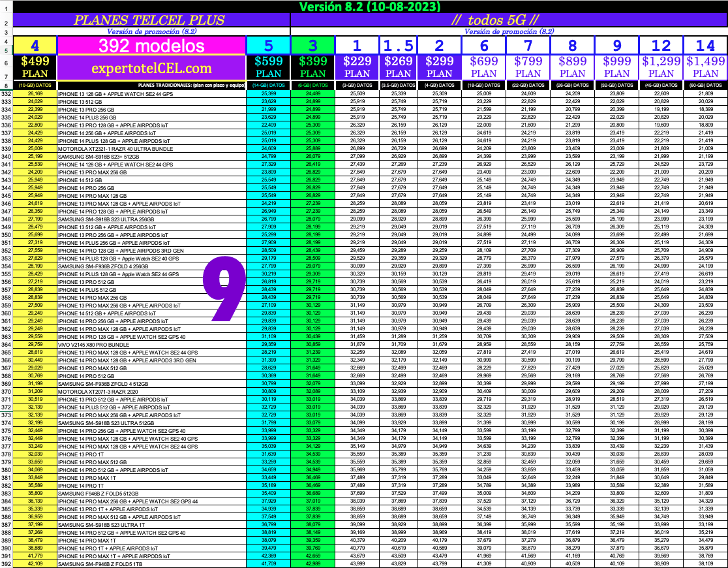Click the yellow "42,109" value in row 392
Viewport: 728px width, 568px height.
coord(35,564)
